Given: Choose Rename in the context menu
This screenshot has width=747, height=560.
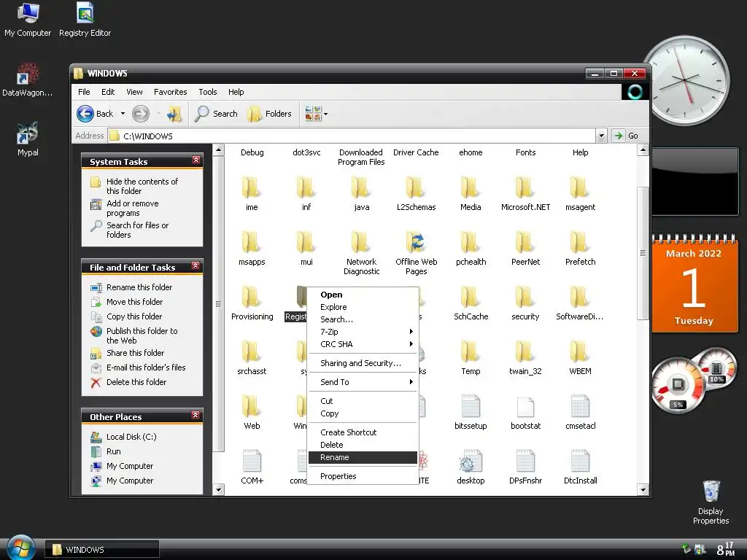Looking at the screenshot, I should (x=363, y=457).
